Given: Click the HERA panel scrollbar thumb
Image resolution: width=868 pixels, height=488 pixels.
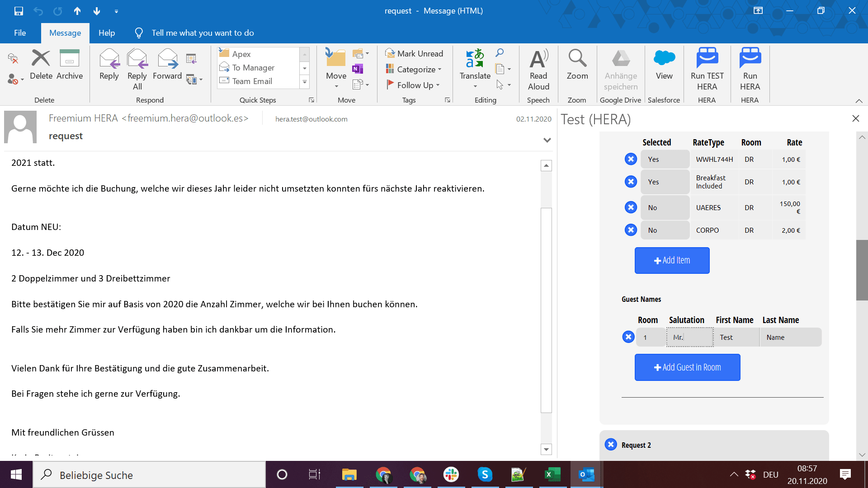Looking at the screenshot, I should (862, 270).
